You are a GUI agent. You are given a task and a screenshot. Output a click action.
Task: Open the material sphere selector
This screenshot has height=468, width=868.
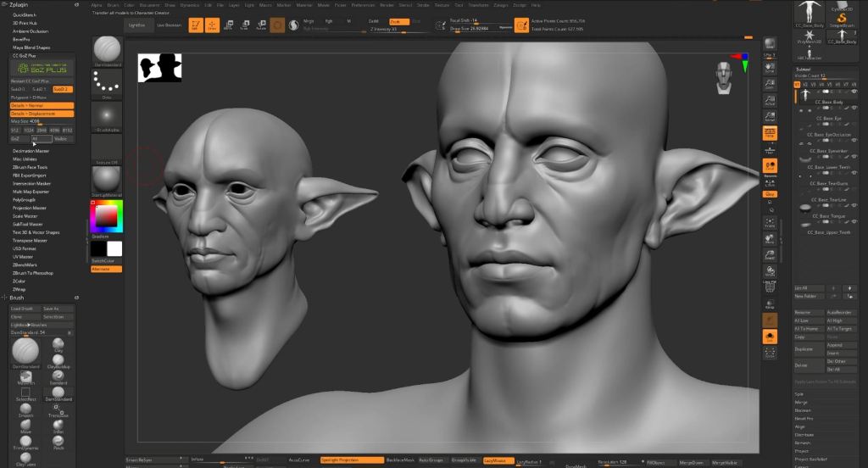pos(107,180)
